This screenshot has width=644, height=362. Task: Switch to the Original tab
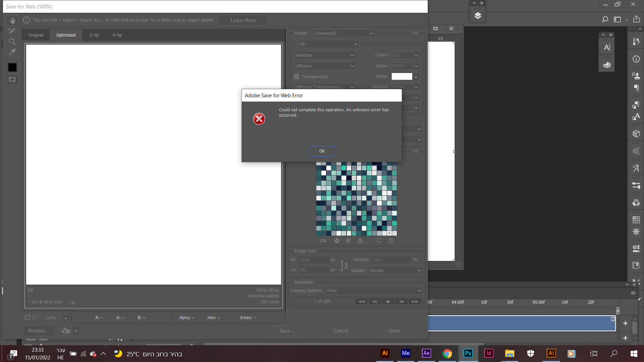pyautogui.click(x=36, y=35)
